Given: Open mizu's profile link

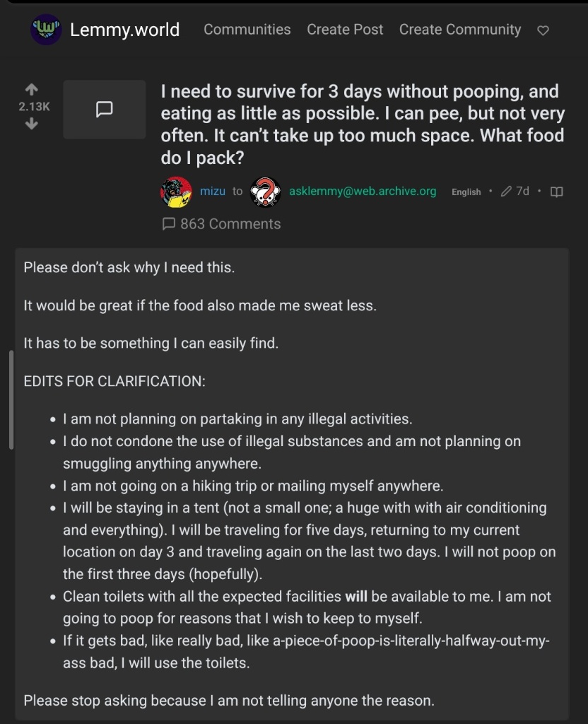Looking at the screenshot, I should click(x=213, y=192).
